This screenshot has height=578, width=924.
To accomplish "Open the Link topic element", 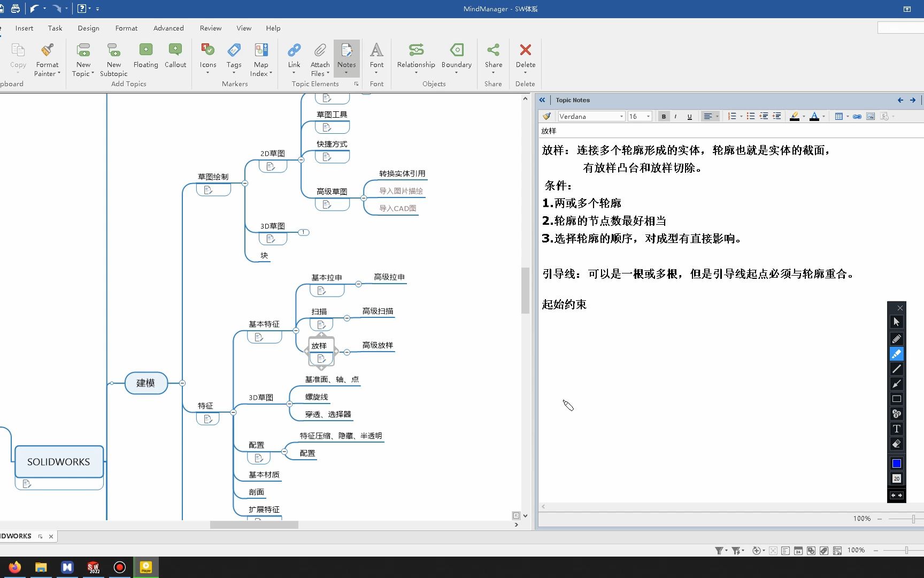I will tap(294, 58).
